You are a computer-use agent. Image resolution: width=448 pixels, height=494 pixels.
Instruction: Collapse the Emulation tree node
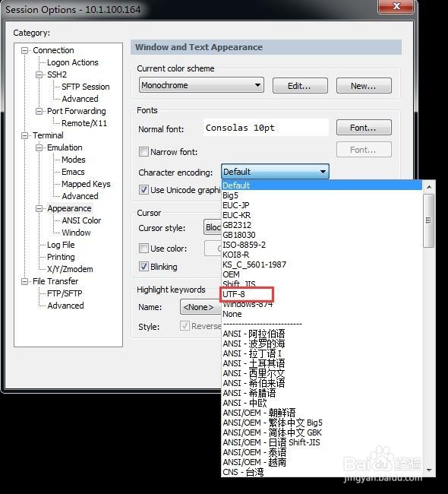click(x=39, y=147)
